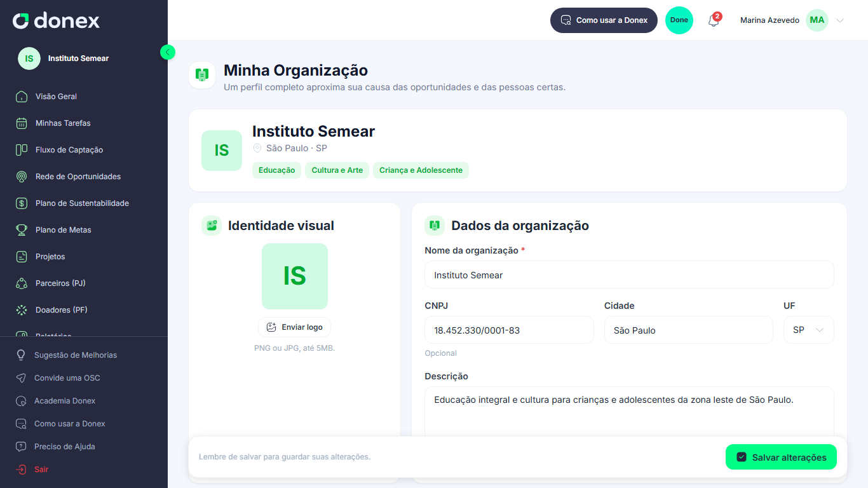The height and width of the screenshot is (488, 868).
Task: Save changes with Salvar alterações
Action: click(781, 457)
